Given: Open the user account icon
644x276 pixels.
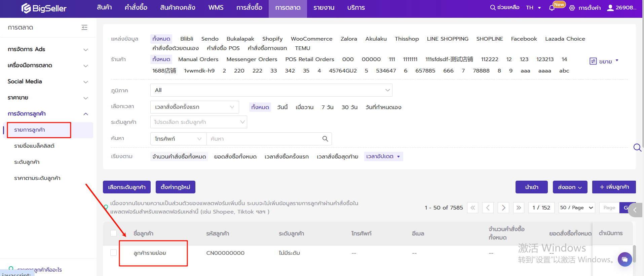Looking at the screenshot, I should [610, 8].
